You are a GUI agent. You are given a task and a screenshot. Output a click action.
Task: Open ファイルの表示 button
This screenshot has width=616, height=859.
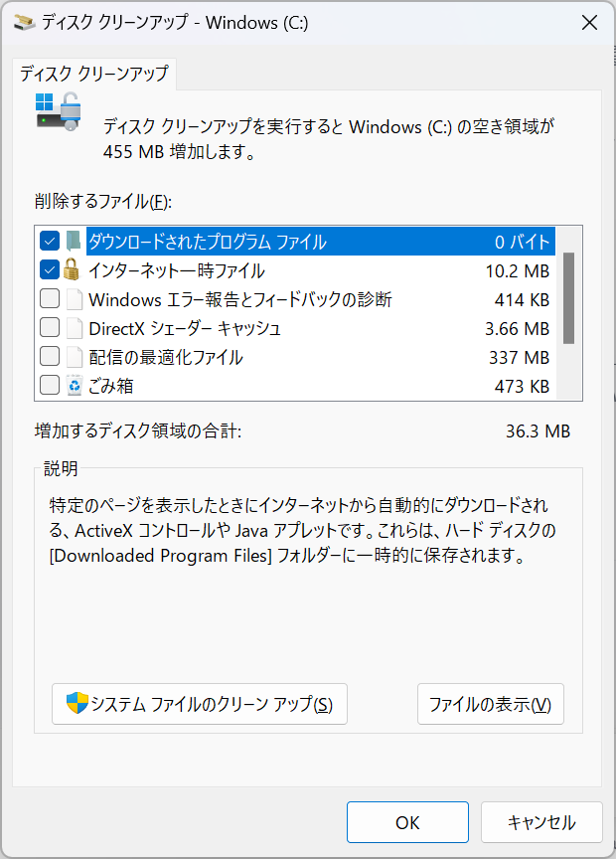491,704
